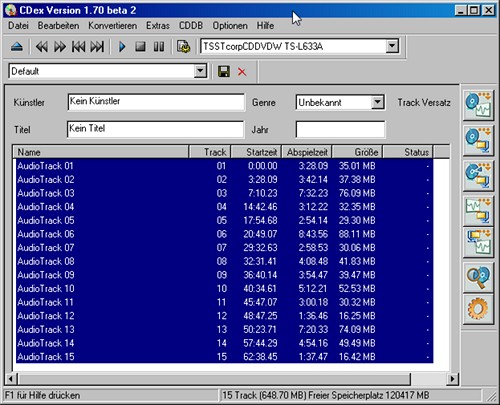Viewport: 500px width, 405px height.
Task: Stop playback with the square stop icon
Action: (140, 47)
